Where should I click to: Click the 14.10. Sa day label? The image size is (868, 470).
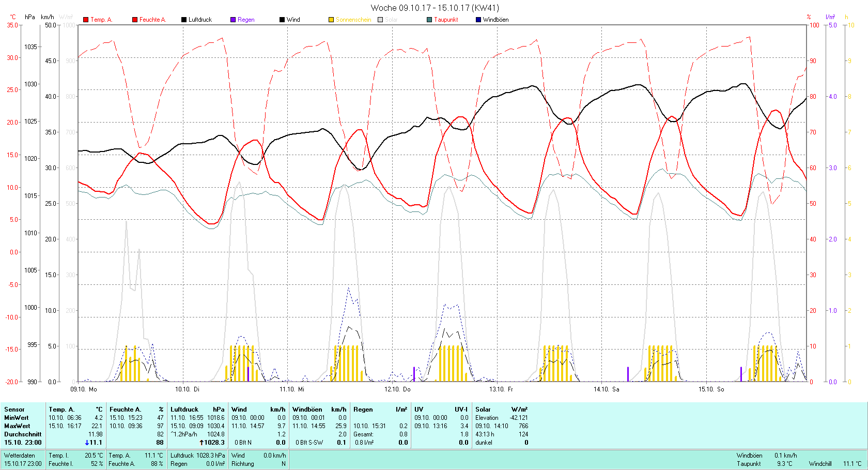(x=606, y=389)
